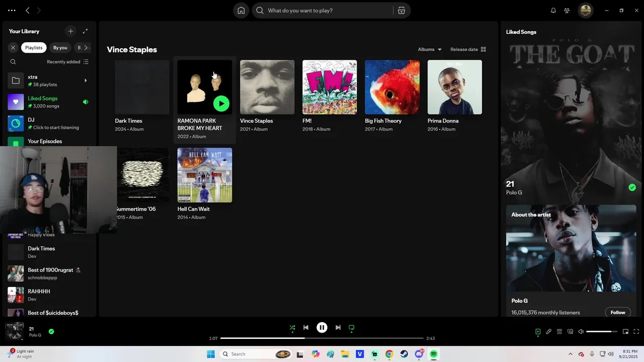Open Friend Activity icon
Viewport: 644px width, 362px height.
tap(567, 11)
